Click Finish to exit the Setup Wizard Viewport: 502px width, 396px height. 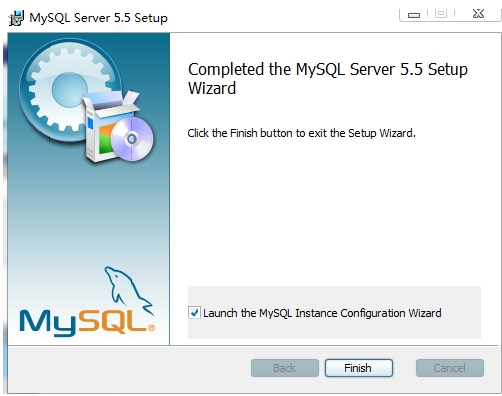click(359, 368)
